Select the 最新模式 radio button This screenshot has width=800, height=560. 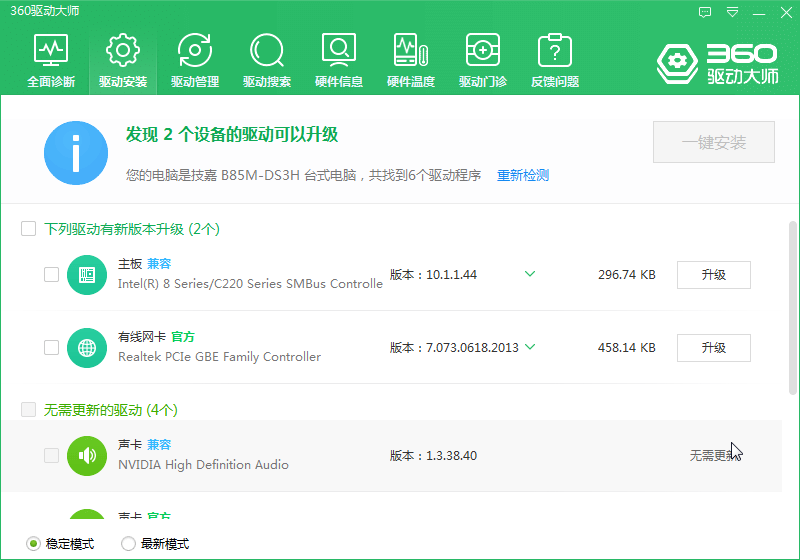(128, 544)
